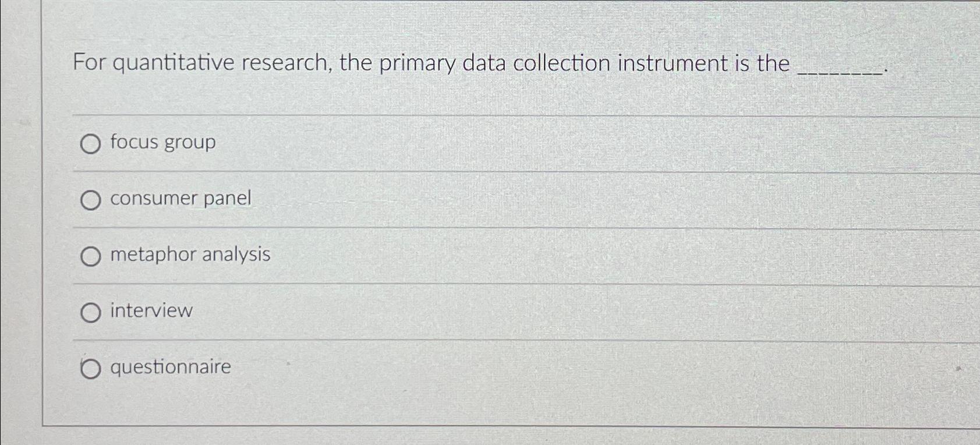Click the focus group answer text
Image resolution: width=980 pixels, height=445 pixels.
pos(162,142)
